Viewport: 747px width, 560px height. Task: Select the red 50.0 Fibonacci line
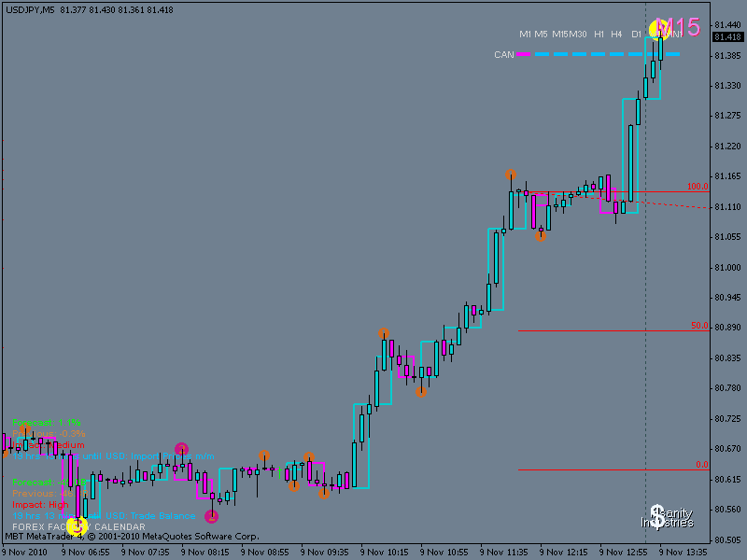613,330
